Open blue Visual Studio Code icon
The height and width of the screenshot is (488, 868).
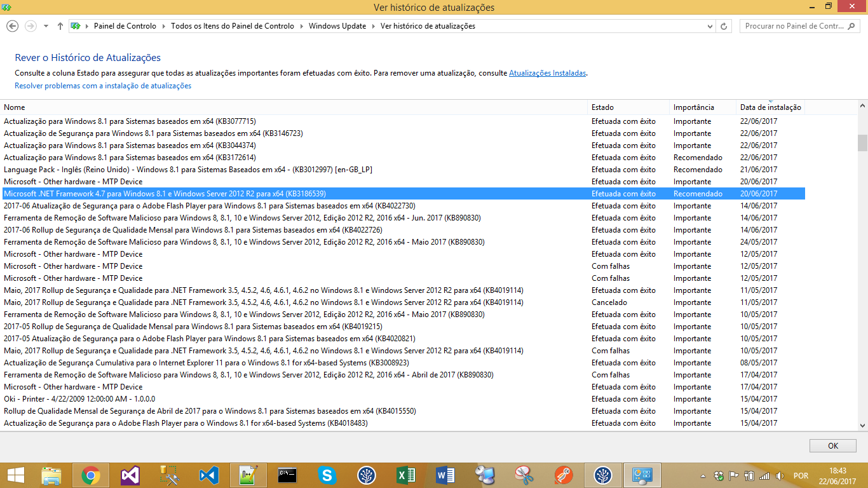[209, 475]
